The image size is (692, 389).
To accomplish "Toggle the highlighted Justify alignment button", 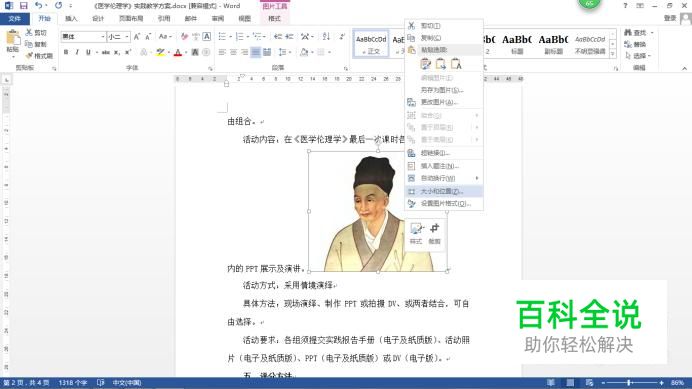I will (256, 53).
